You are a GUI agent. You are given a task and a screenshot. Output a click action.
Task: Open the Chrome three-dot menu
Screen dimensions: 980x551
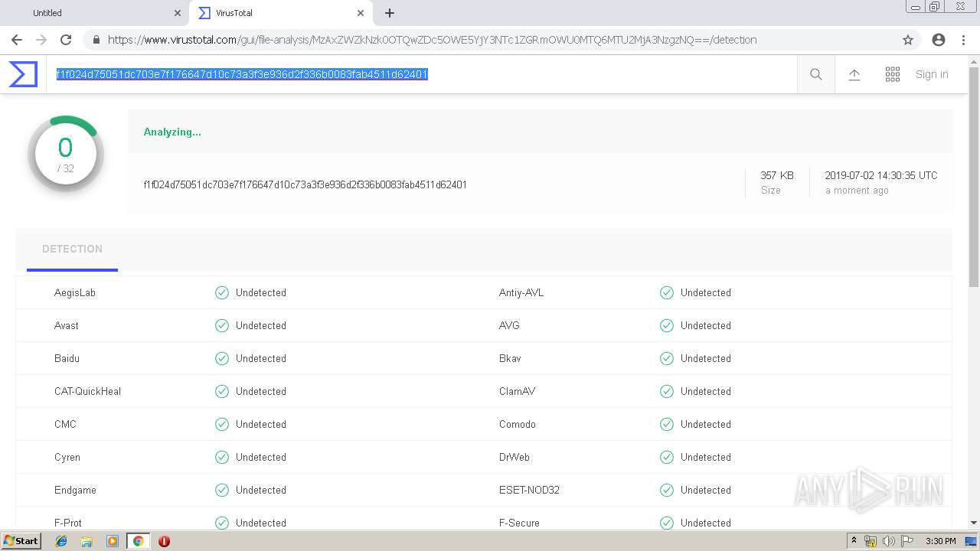pos(963,40)
